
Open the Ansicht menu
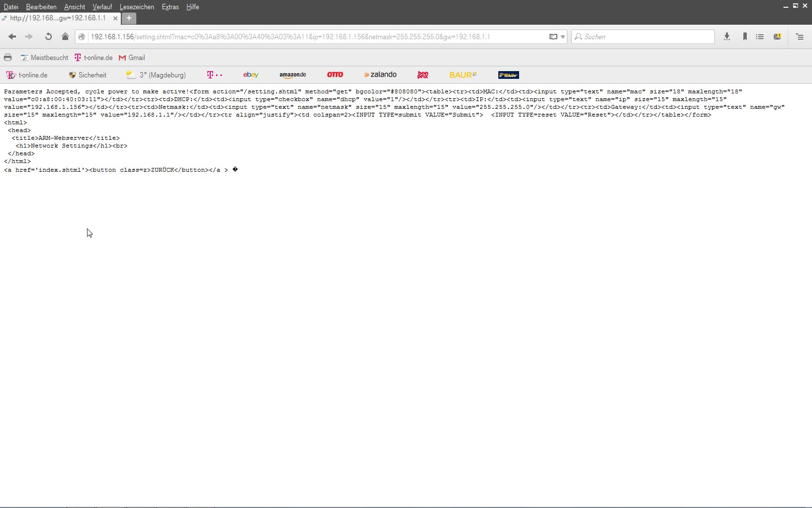click(x=74, y=7)
